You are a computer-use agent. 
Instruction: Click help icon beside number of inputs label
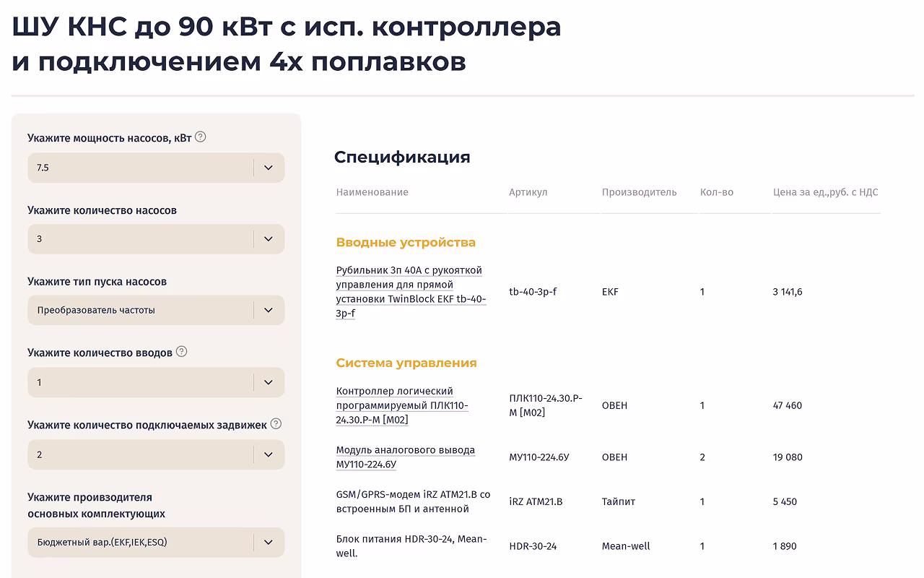[x=181, y=352]
